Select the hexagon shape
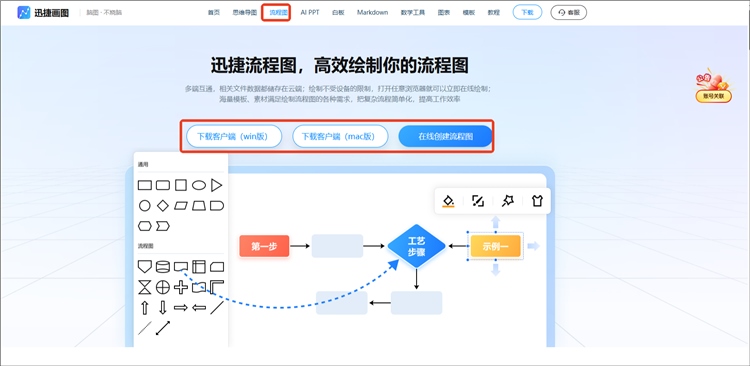The width and height of the screenshot is (750, 366). 144,226
